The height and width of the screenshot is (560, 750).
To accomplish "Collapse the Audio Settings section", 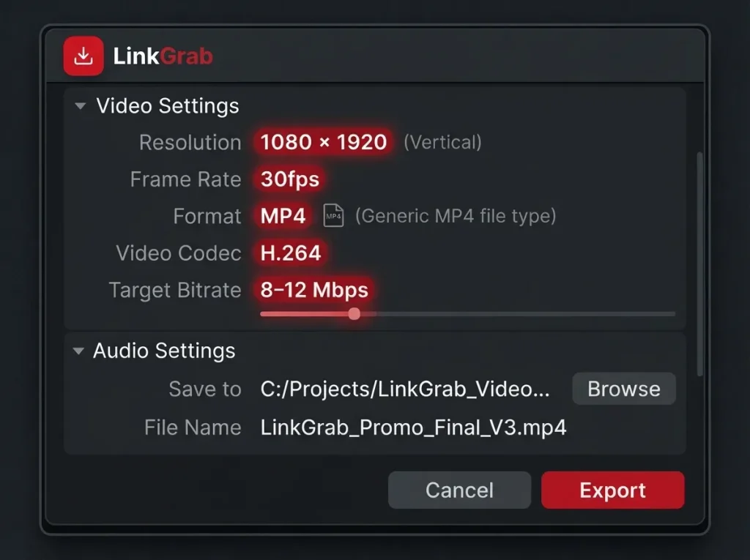I will (x=78, y=351).
